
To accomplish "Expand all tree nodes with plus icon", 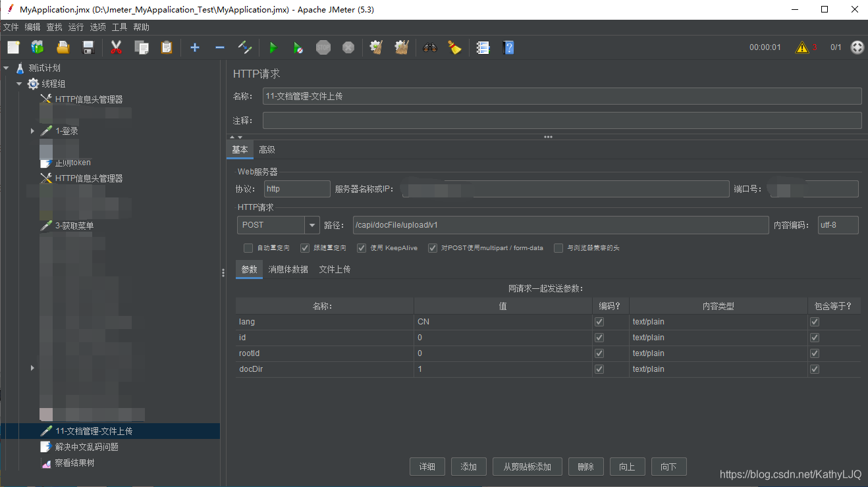I will [194, 47].
